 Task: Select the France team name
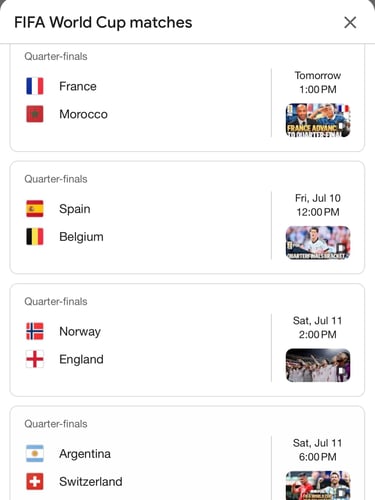[78, 86]
